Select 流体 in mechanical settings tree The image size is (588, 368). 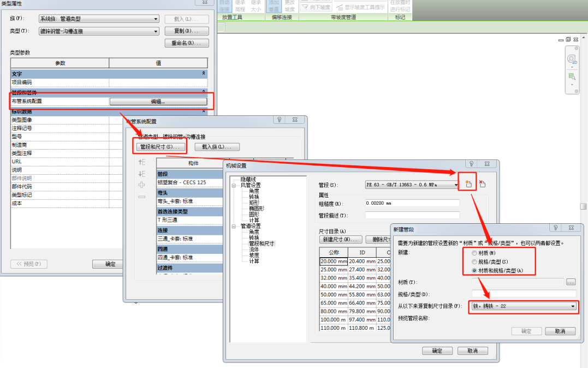click(254, 249)
